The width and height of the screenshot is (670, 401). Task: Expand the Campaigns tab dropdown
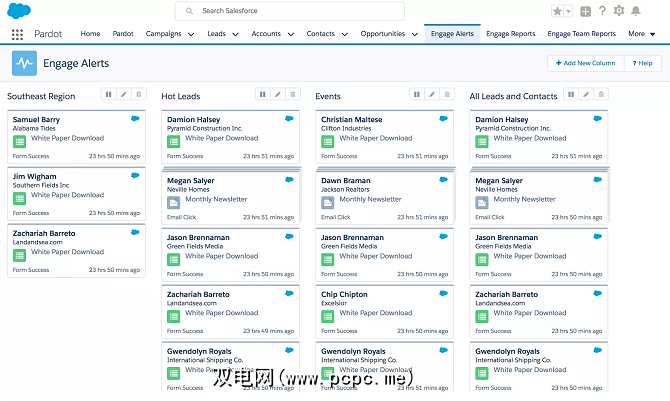190,34
